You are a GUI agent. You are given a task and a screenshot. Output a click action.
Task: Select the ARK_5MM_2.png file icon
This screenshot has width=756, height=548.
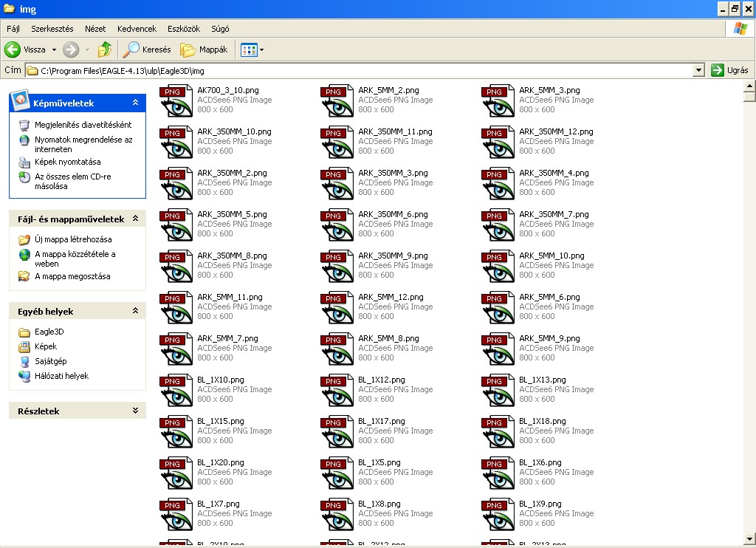[x=337, y=101]
